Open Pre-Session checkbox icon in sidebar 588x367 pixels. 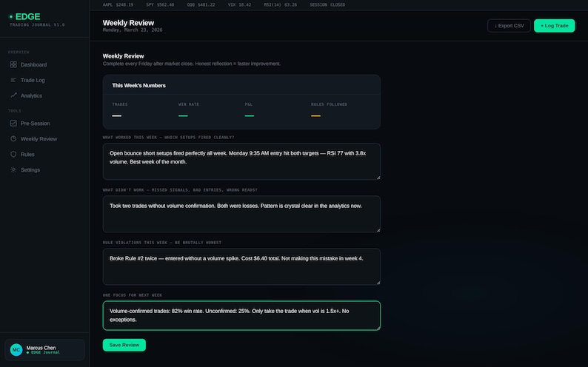[13, 124]
